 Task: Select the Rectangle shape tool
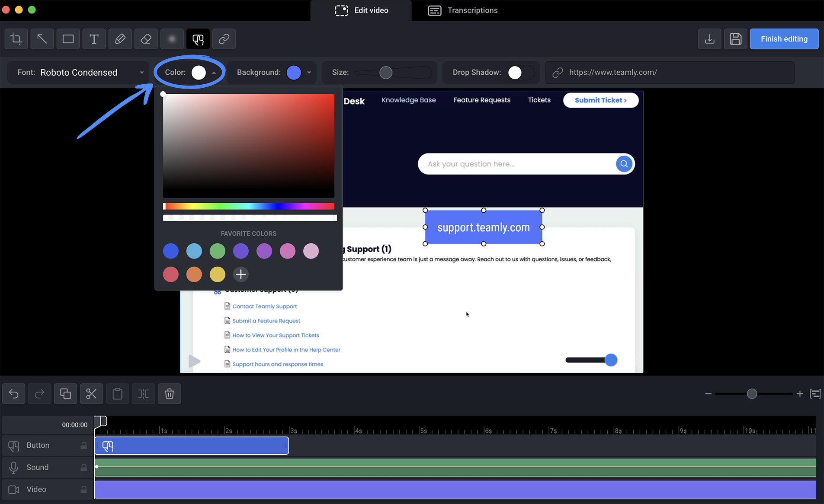click(x=68, y=39)
